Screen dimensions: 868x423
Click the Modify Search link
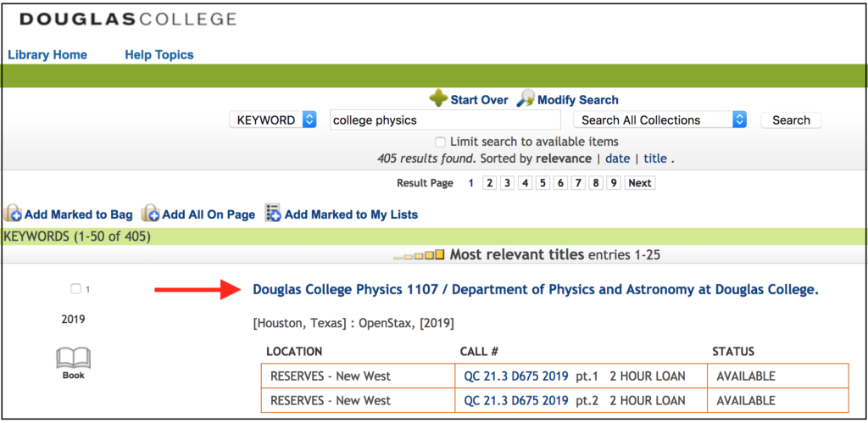(578, 100)
